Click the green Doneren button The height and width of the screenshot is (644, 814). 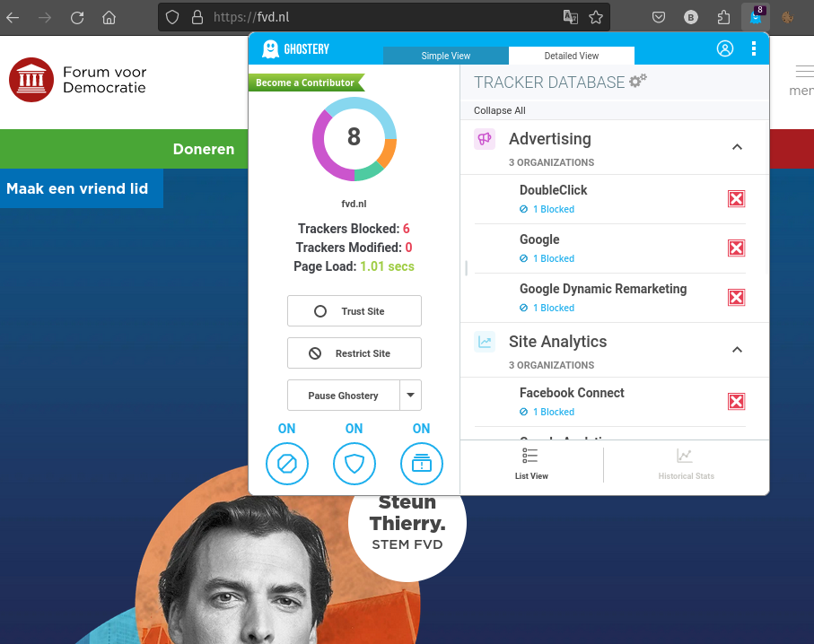(204, 149)
